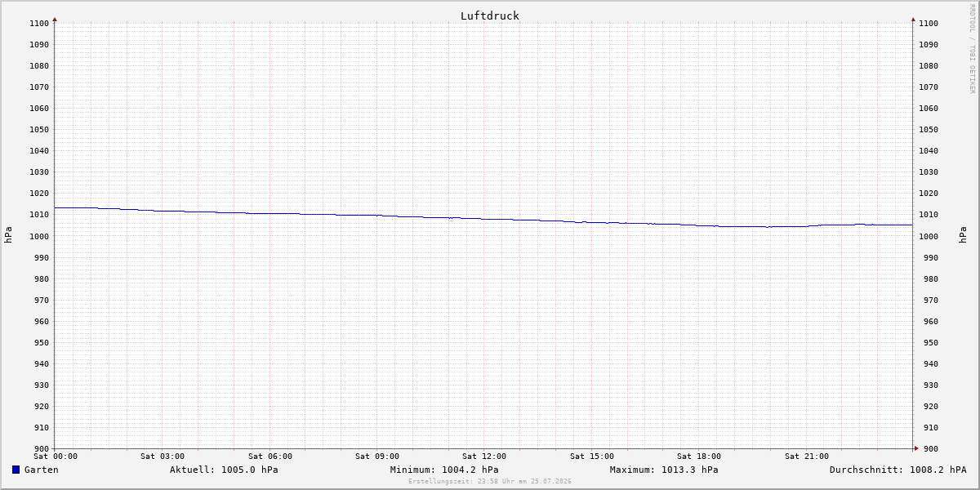Click the Sat 03:00 time axis label
The width and height of the screenshot is (980, 490).
pos(163,457)
